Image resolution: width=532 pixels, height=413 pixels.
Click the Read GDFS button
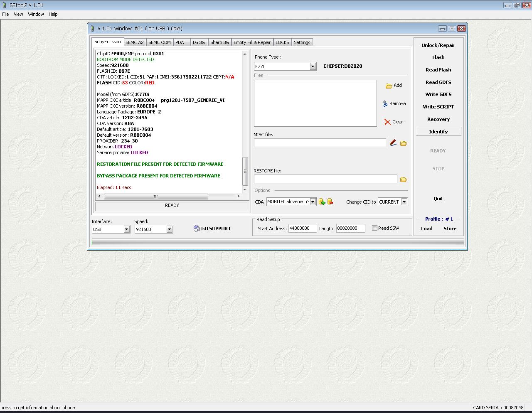click(438, 82)
